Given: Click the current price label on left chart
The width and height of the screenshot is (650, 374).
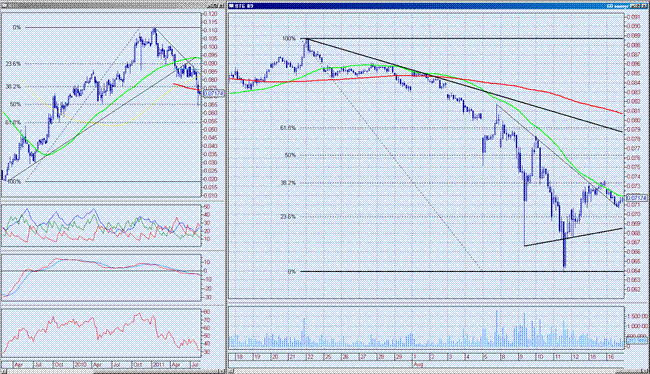Looking at the screenshot, I should click(214, 94).
